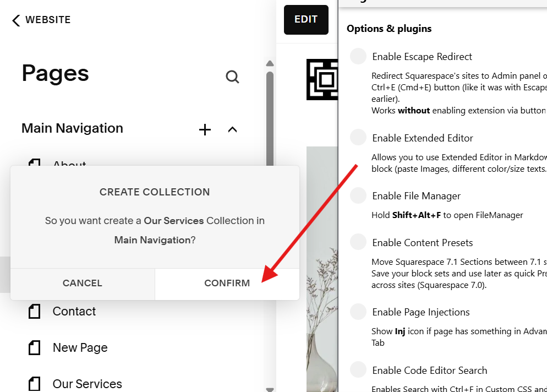Viewport: 547px width, 392px height.
Task: Enable Extended Editor toggle
Action: 358,138
